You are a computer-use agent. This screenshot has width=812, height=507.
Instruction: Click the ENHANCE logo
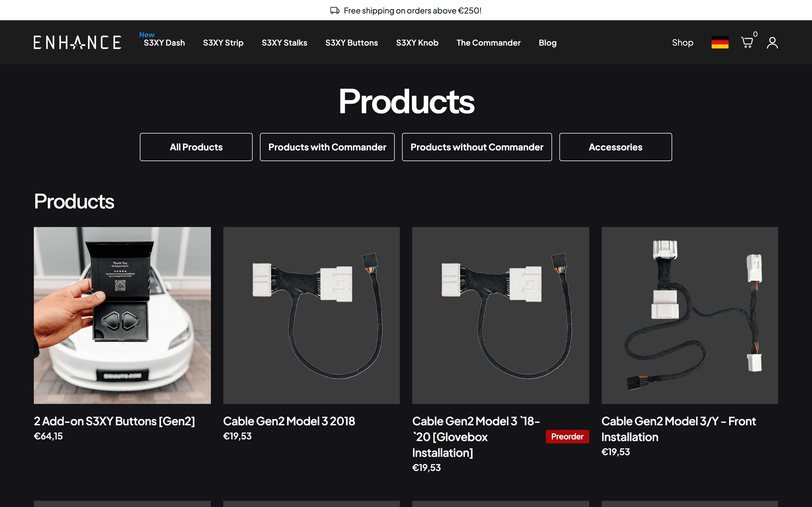[x=77, y=42]
